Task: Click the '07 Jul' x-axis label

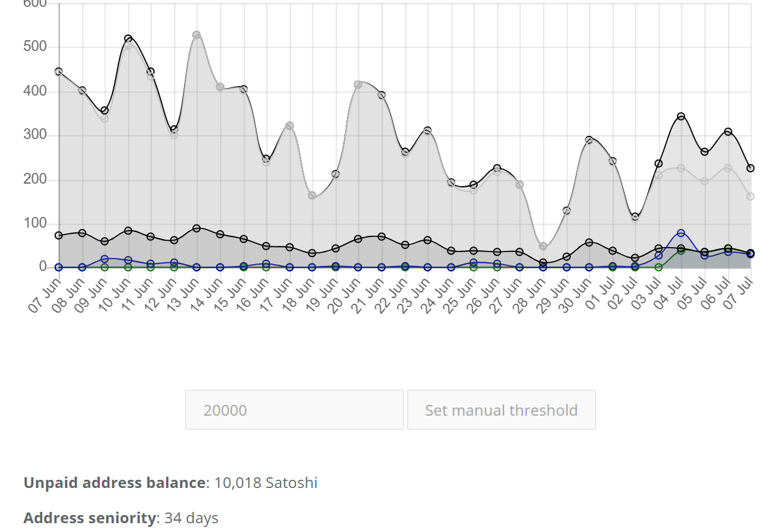Action: click(x=737, y=295)
